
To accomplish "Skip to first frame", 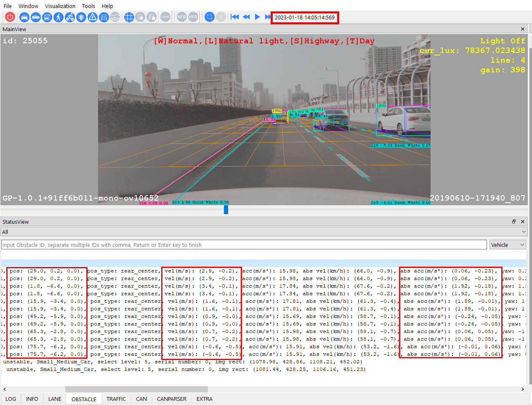I will point(235,17).
